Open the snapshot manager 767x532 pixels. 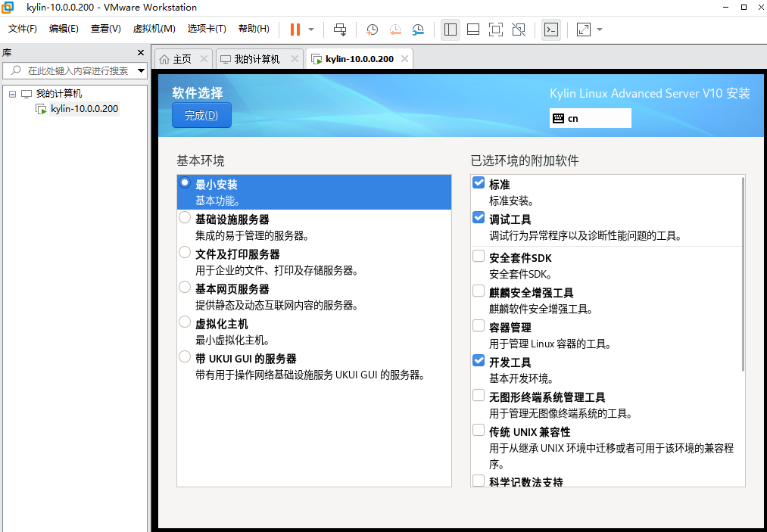418,30
